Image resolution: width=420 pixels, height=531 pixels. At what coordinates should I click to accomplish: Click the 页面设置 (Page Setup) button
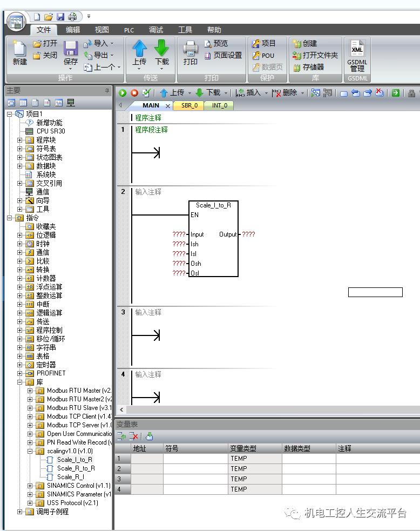[223, 55]
